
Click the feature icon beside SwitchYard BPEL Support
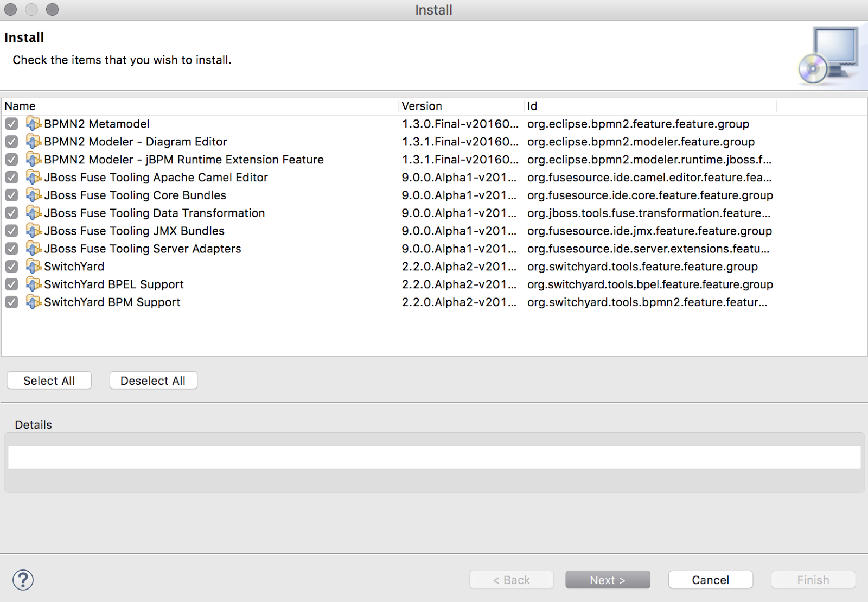[x=34, y=284]
